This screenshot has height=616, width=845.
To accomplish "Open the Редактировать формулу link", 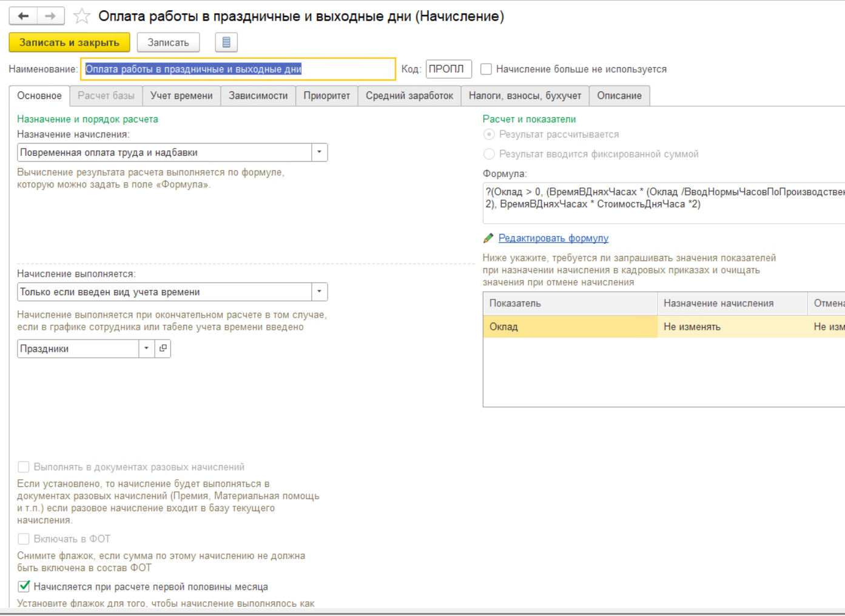I will (x=553, y=238).
